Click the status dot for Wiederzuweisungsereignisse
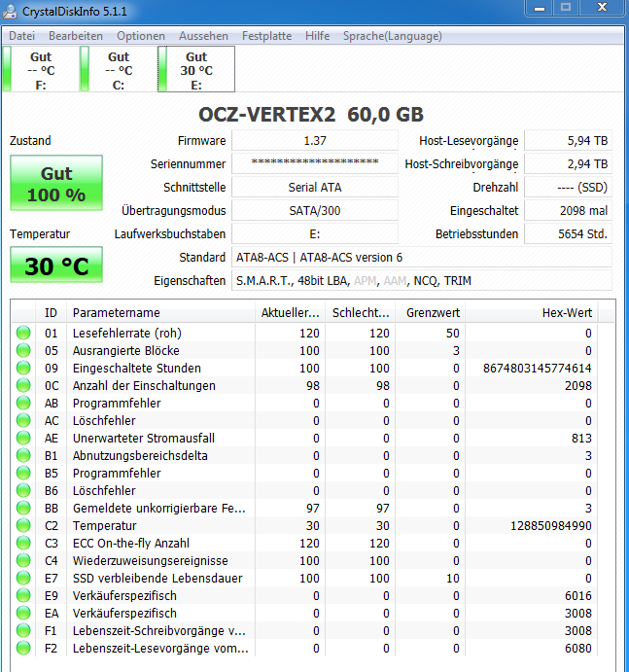Screen dimensions: 629x672 (23, 560)
